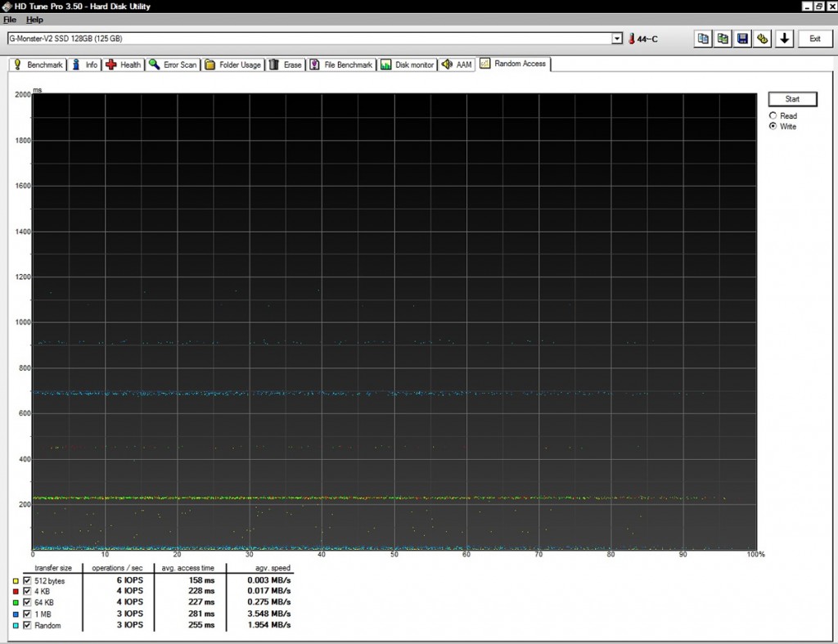Image resolution: width=838 pixels, height=644 pixels.
Task: Toggle the Random transfer checkbox
Action: (27, 624)
